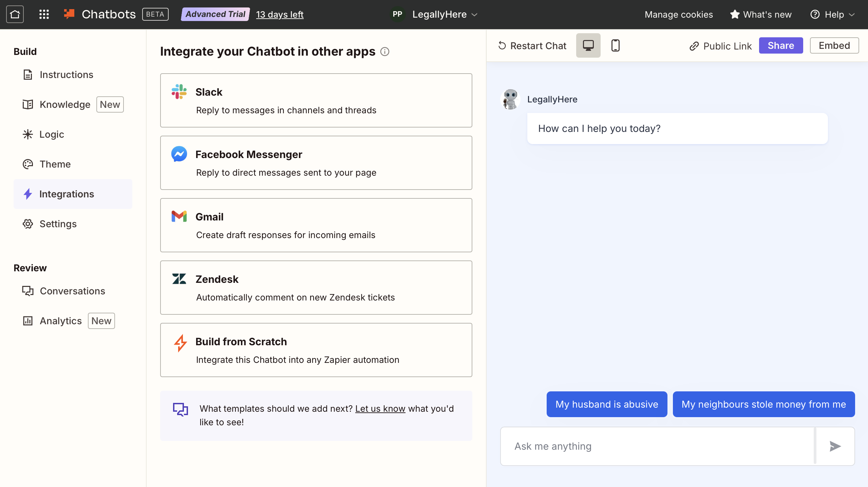Click the purple Share button

pyautogui.click(x=781, y=45)
